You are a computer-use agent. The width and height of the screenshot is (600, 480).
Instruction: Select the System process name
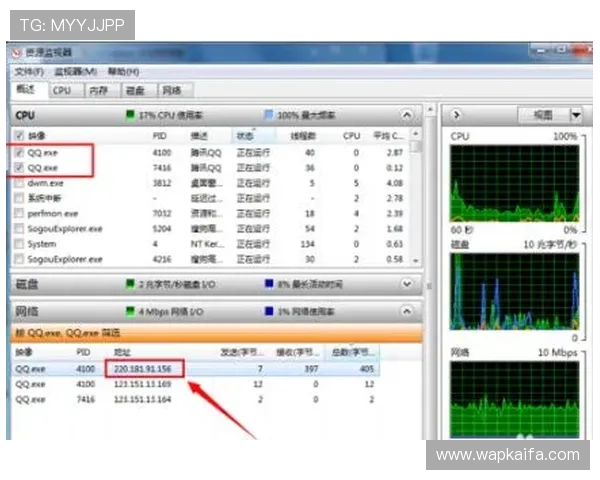[x=42, y=244]
